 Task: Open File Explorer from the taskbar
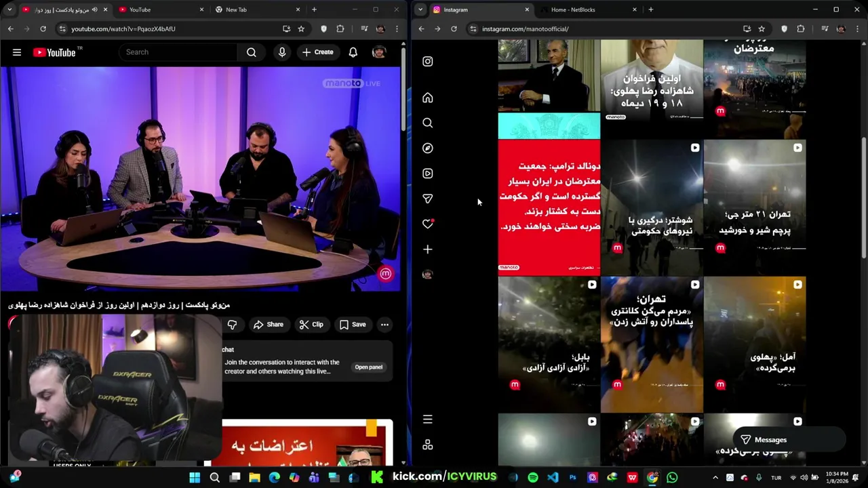[x=254, y=478]
